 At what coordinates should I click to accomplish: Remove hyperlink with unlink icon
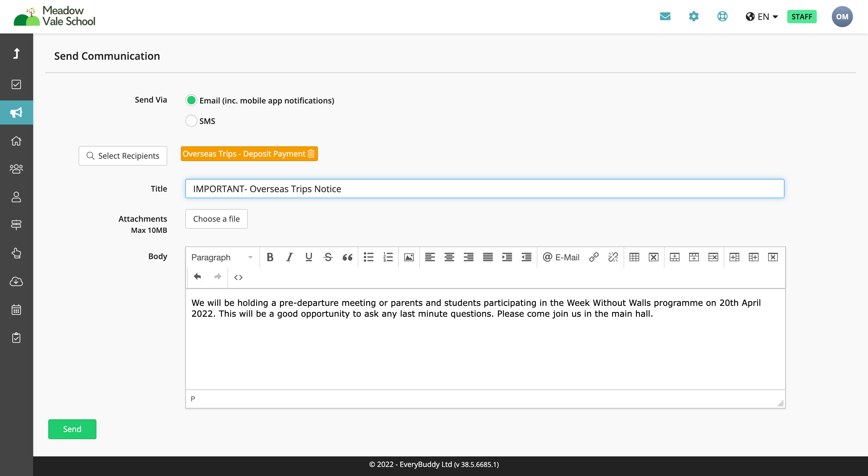coord(613,257)
